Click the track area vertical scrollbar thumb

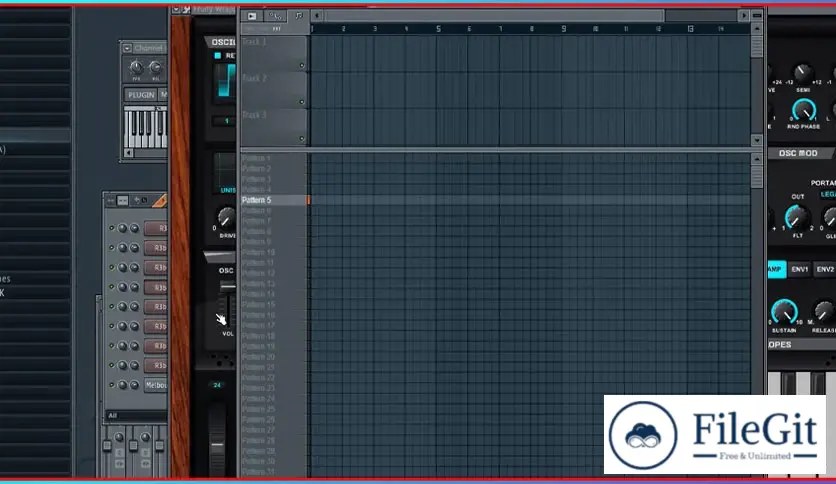coord(757,46)
